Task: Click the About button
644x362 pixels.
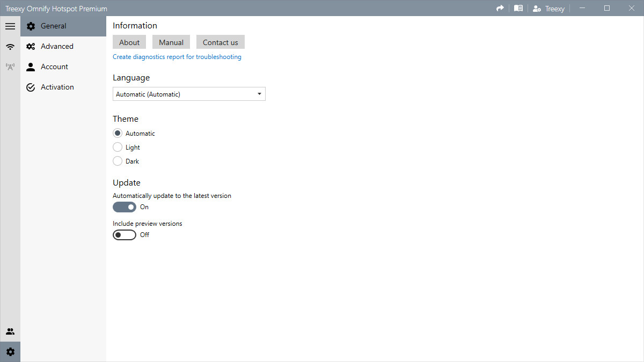Action: coord(129,42)
